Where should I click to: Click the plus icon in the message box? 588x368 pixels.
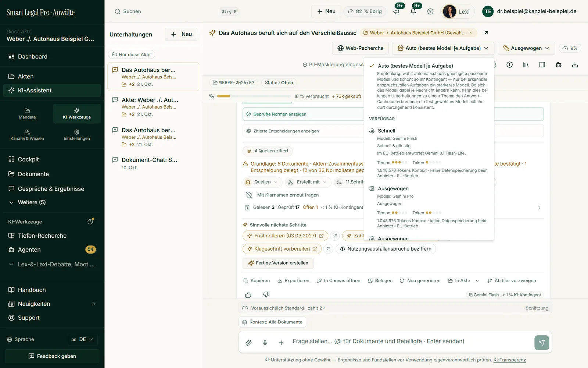pos(281,343)
